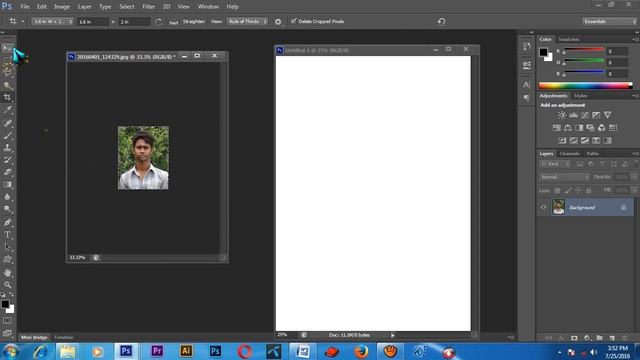
Task: Select the Path Selection tool
Action: coord(7,247)
